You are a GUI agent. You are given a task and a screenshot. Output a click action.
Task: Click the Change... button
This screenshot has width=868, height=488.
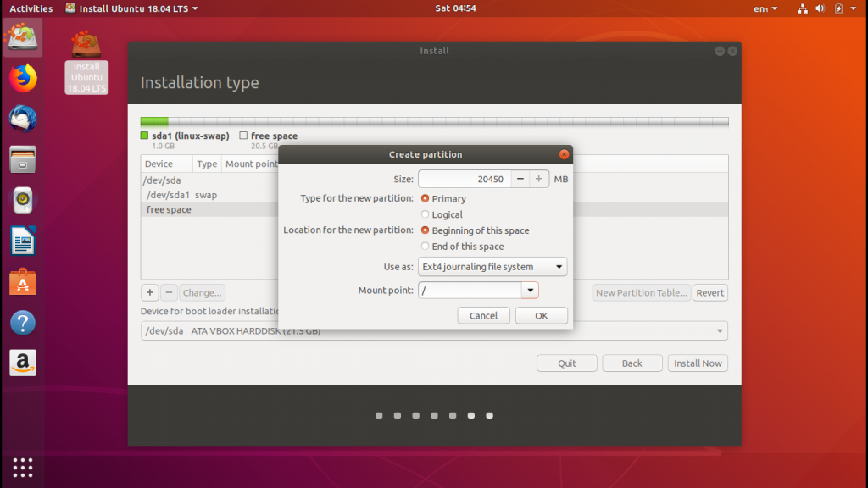202,292
